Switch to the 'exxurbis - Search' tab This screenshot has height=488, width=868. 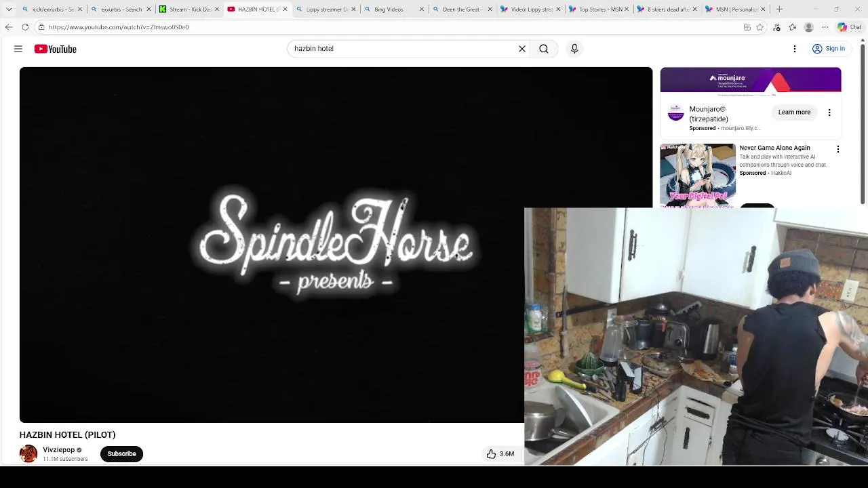pos(121,9)
